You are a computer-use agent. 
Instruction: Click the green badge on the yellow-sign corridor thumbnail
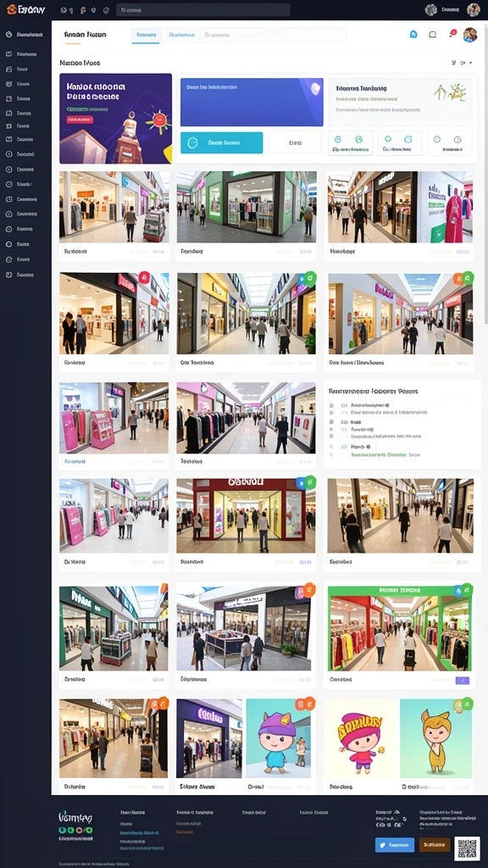(310, 277)
